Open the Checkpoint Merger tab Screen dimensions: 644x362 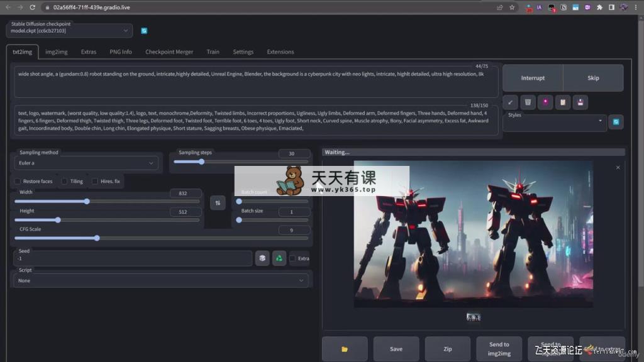tap(169, 52)
